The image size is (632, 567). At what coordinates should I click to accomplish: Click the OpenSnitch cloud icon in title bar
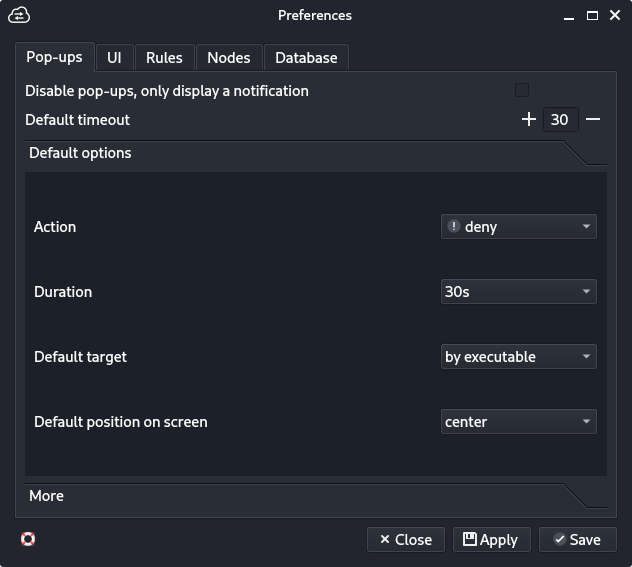18,15
